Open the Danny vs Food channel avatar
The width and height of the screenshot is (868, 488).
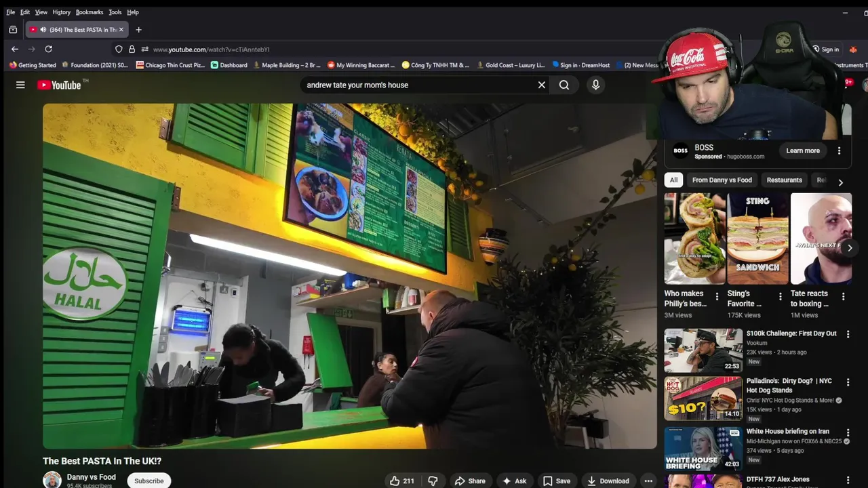[x=52, y=480]
